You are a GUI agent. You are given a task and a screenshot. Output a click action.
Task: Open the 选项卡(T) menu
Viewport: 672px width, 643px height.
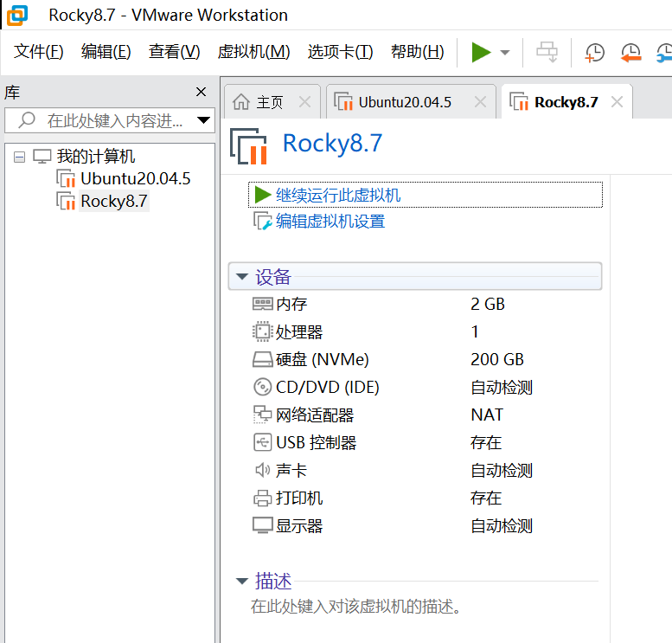340,52
